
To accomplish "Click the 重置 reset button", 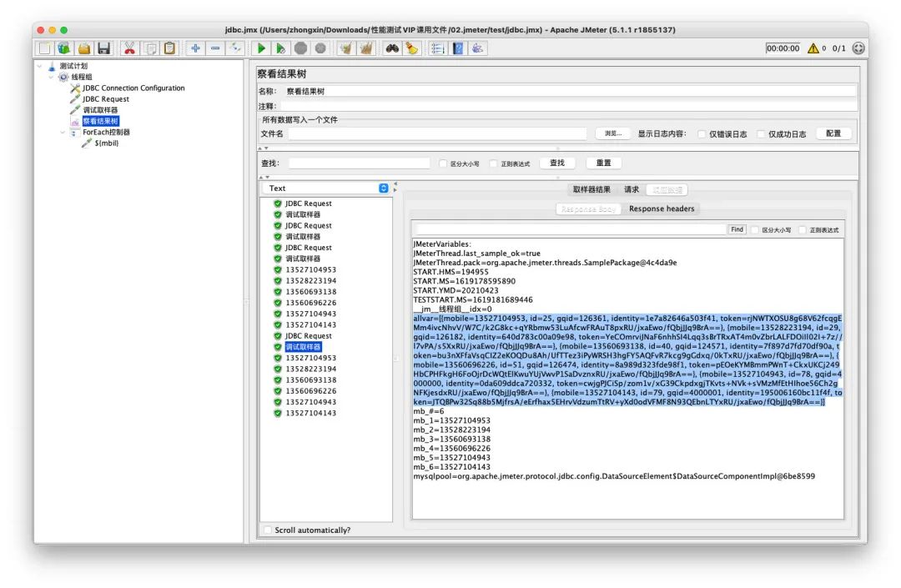I will pyautogui.click(x=603, y=163).
